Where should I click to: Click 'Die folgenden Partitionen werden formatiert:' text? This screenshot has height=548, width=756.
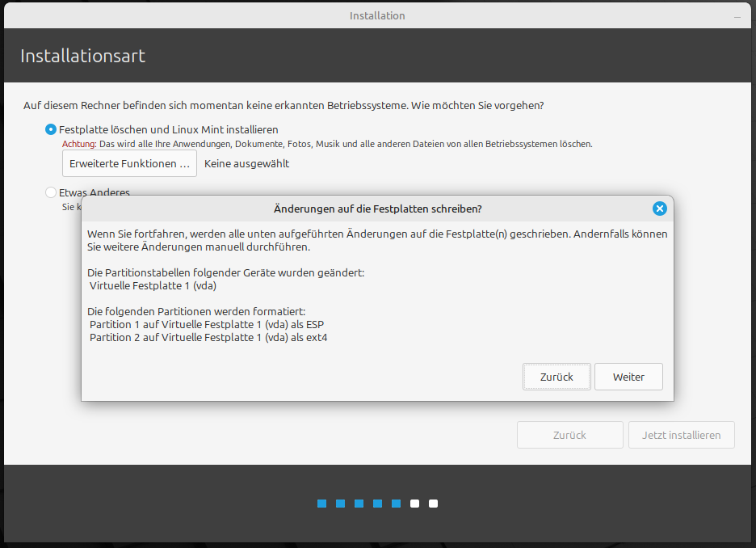[196, 312]
